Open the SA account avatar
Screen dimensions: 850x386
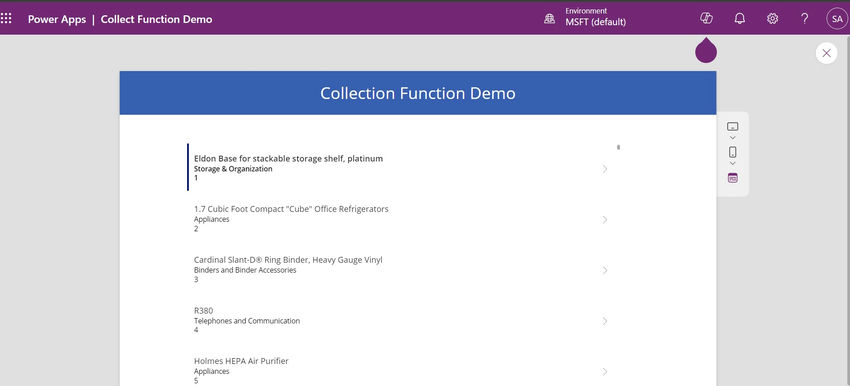(837, 18)
